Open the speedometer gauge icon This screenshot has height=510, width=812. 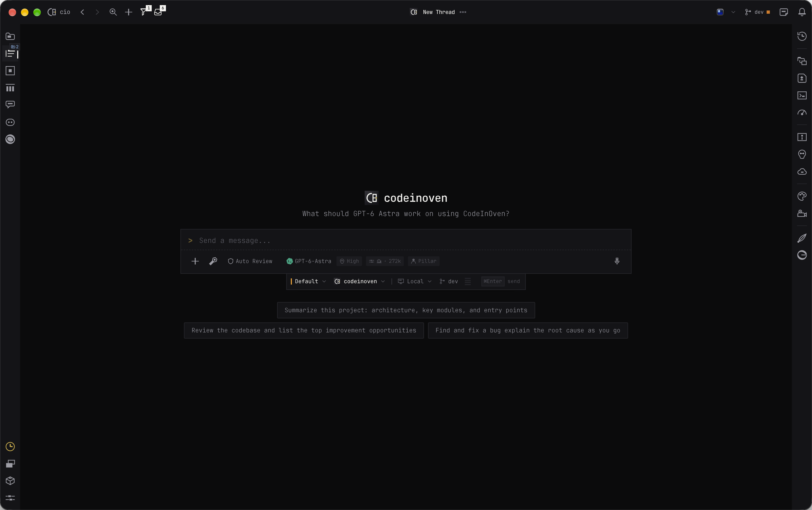click(x=802, y=113)
